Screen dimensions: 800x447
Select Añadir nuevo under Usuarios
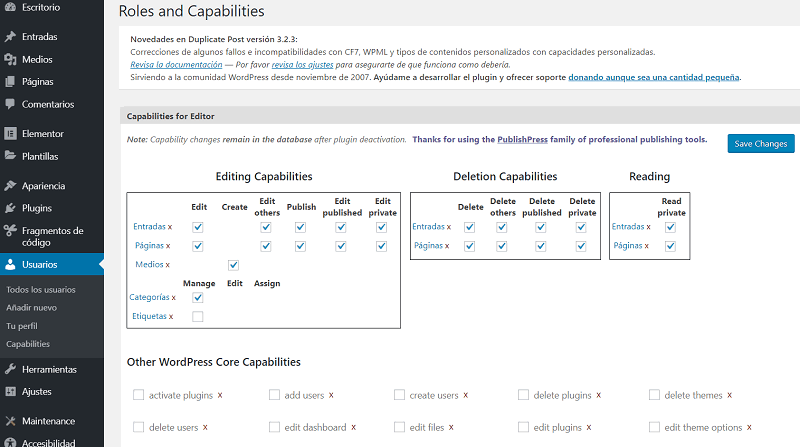(x=31, y=307)
